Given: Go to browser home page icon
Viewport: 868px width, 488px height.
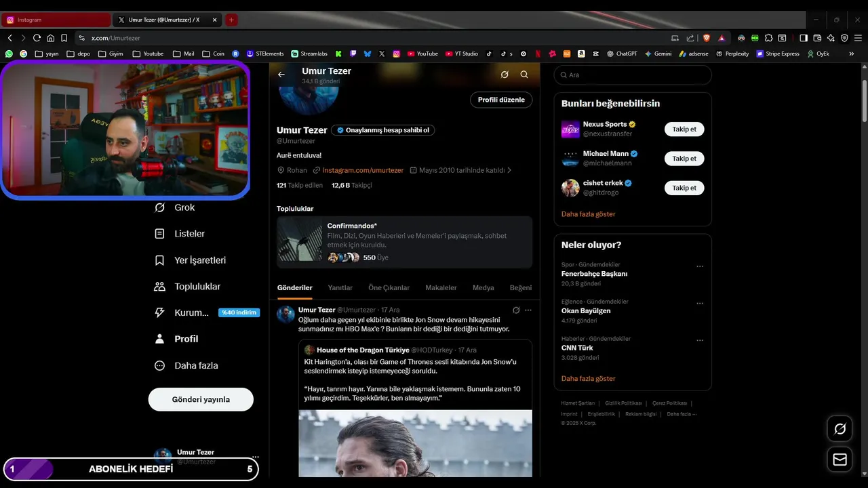Looking at the screenshot, I should (50, 38).
